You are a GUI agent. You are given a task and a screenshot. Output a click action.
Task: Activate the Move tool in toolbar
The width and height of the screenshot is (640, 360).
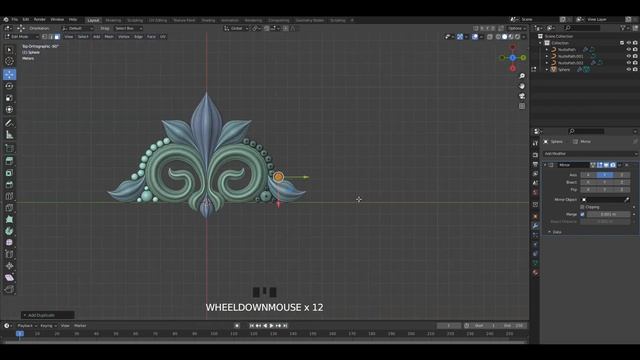coord(9,74)
